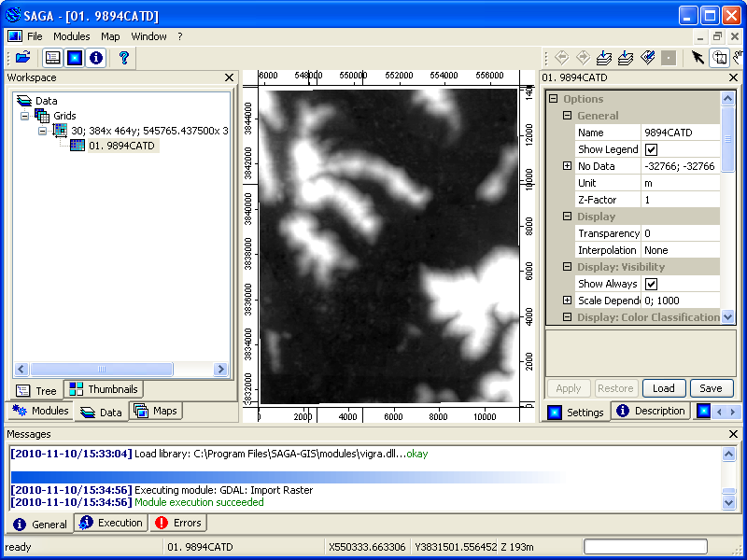Image resolution: width=747 pixels, height=560 pixels.
Task: Click Zoom To Next Extent arrow icon
Action: tap(583, 58)
